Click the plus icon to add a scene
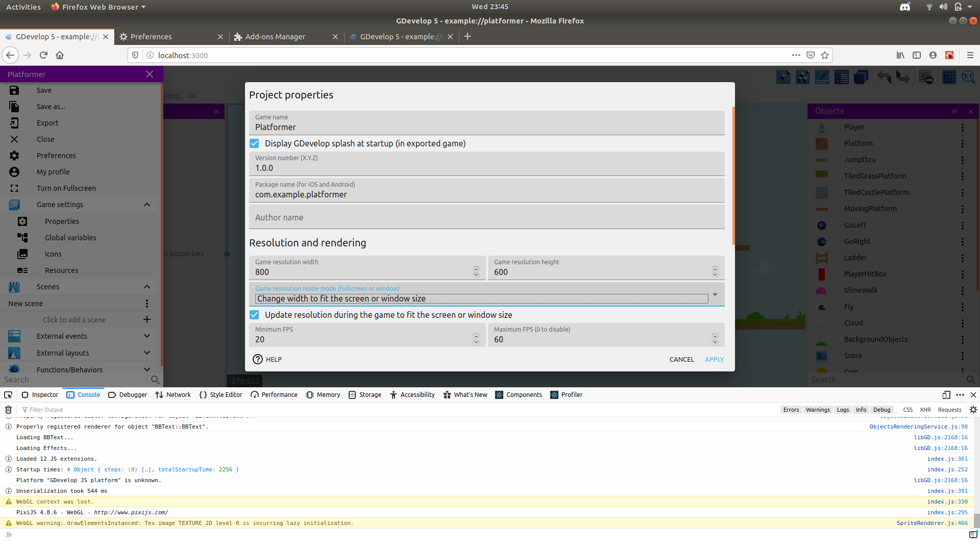The height and width of the screenshot is (551, 980). click(147, 319)
